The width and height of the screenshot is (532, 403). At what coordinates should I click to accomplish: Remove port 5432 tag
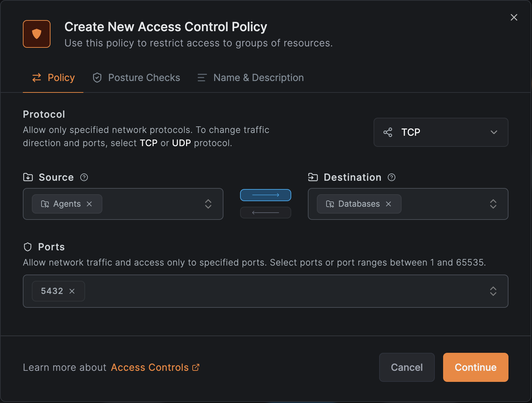pos(72,291)
